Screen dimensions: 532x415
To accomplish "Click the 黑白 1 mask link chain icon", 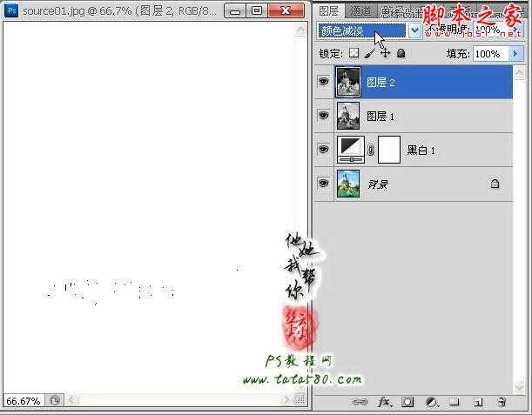I will point(371,150).
